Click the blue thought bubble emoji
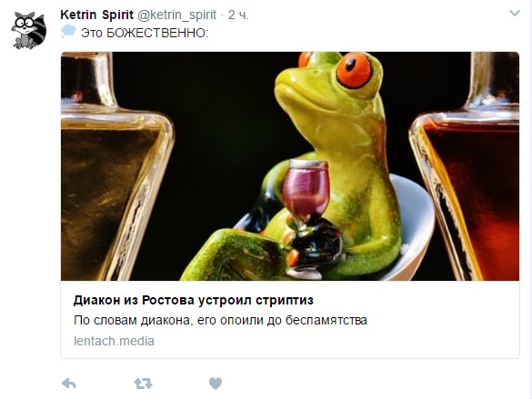The image size is (532, 399). coord(68,31)
